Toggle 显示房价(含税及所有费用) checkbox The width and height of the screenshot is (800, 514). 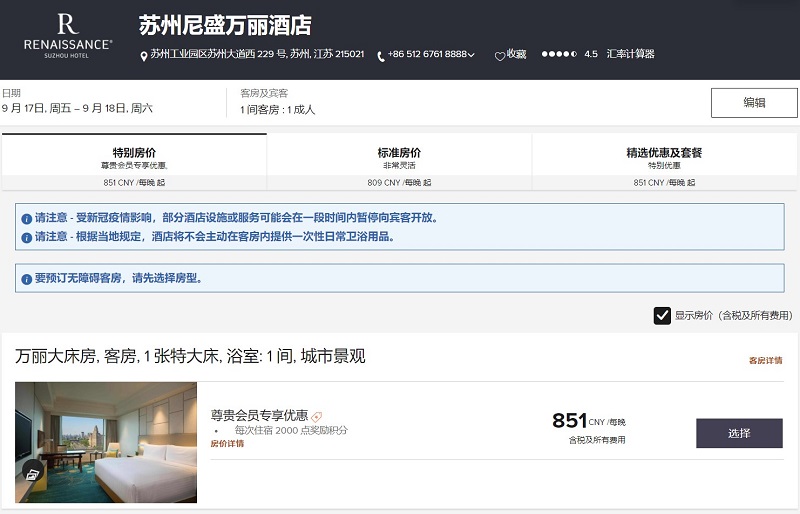click(x=662, y=316)
